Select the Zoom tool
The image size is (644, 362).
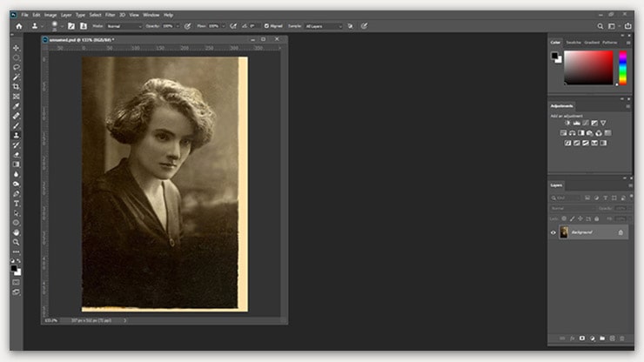17,242
